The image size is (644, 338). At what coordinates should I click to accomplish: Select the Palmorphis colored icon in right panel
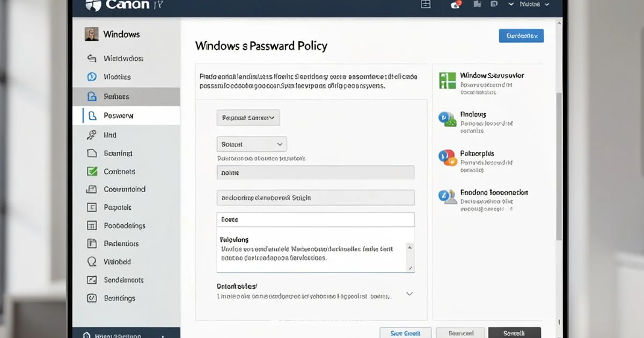446,158
